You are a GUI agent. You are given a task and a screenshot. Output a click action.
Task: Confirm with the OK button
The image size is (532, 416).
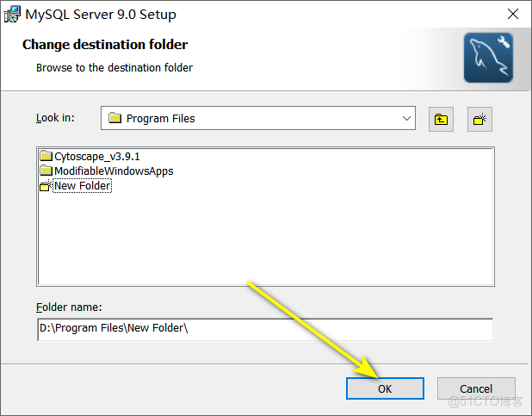click(x=385, y=388)
